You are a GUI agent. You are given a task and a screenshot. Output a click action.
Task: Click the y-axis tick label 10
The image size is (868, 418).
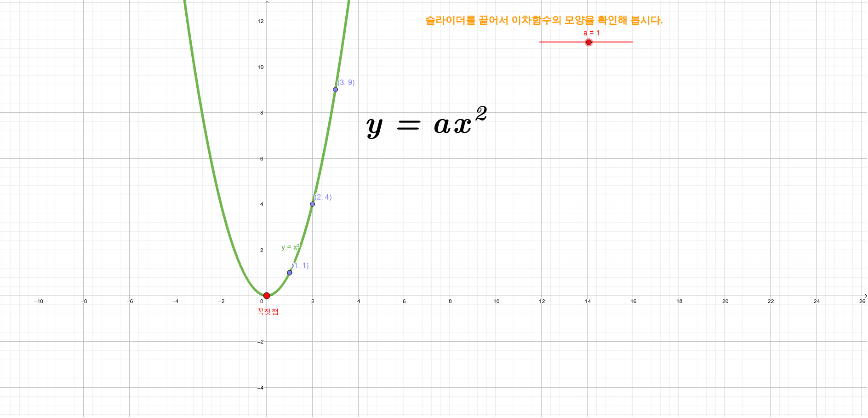click(261, 67)
